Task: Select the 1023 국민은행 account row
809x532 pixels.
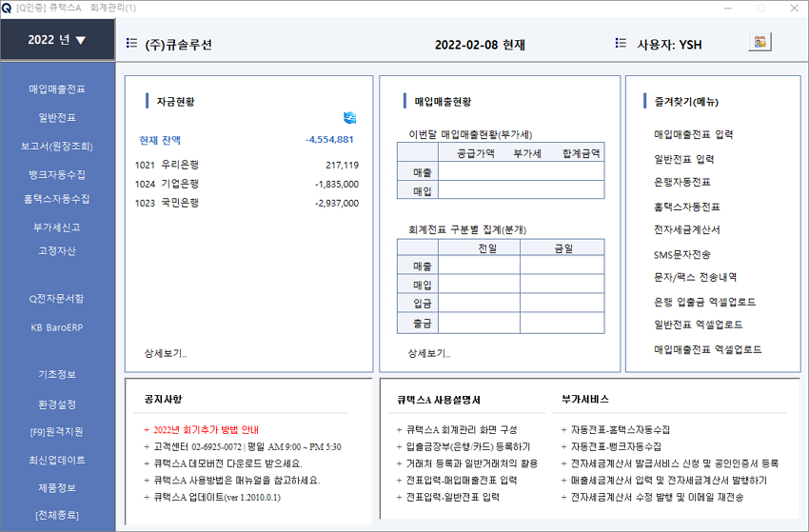Action: click(247, 204)
